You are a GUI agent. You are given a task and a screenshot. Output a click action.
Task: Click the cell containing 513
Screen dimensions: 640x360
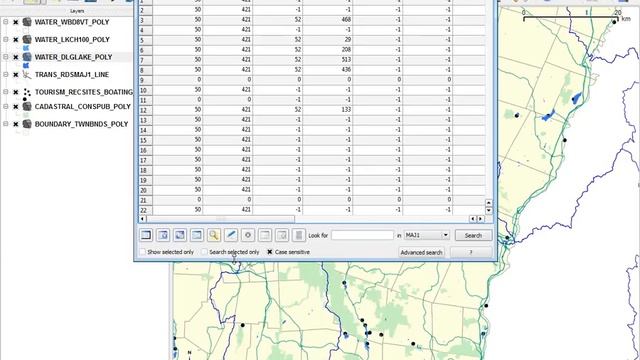click(327, 60)
